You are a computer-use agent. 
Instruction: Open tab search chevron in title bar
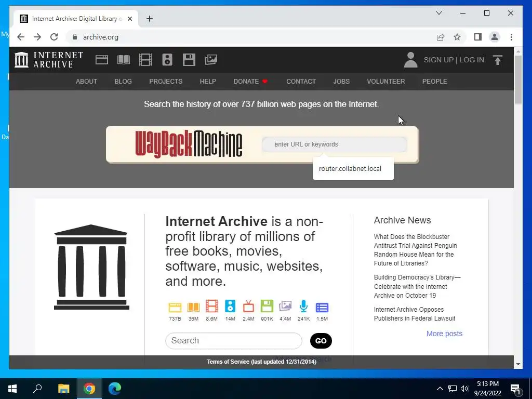pyautogui.click(x=438, y=13)
